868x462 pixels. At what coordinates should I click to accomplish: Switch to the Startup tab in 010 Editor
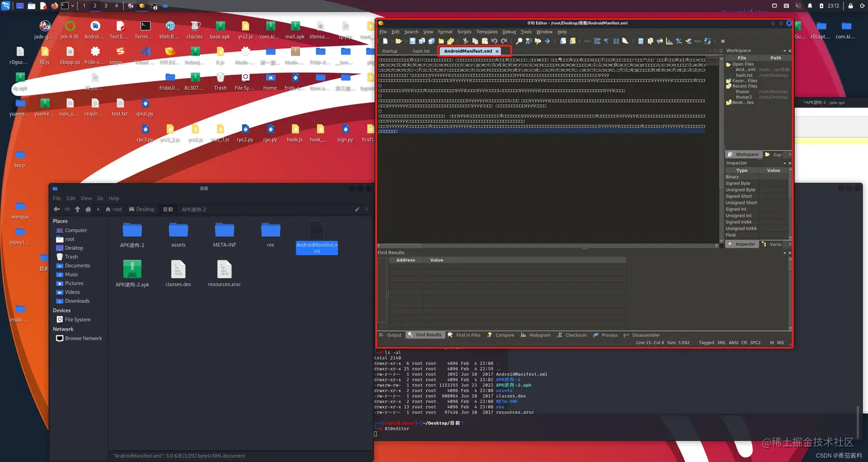coord(390,51)
